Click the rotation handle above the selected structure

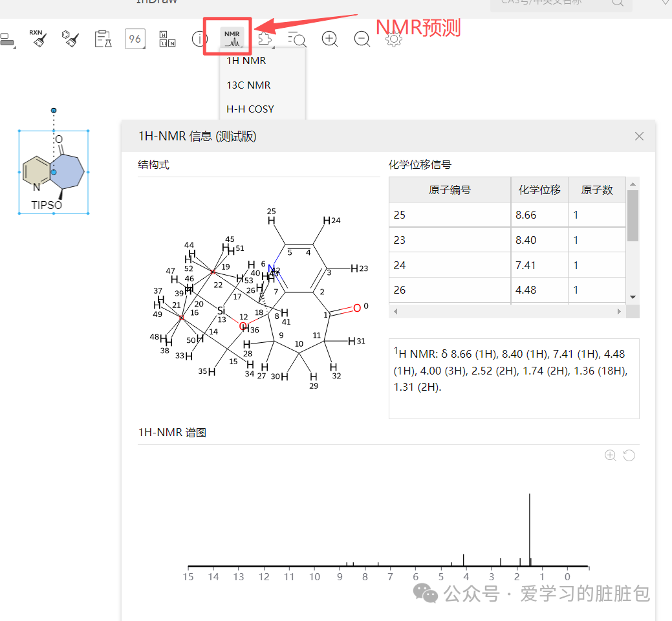point(54,111)
